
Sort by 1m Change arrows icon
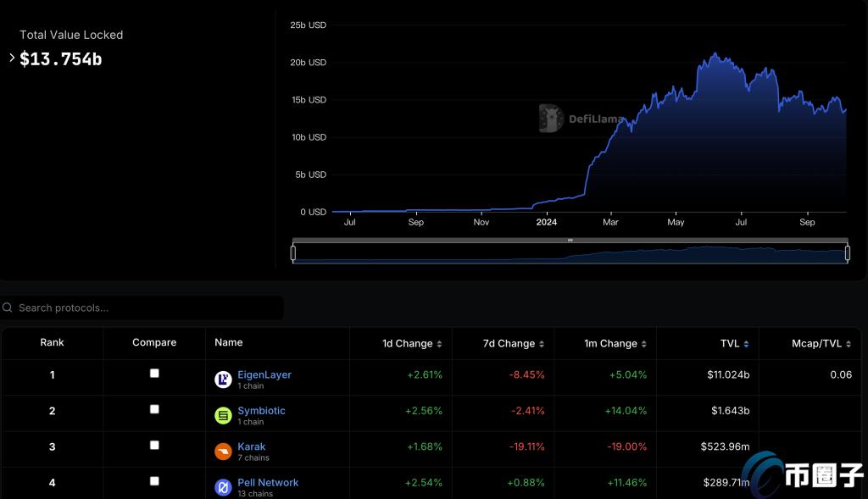click(644, 344)
